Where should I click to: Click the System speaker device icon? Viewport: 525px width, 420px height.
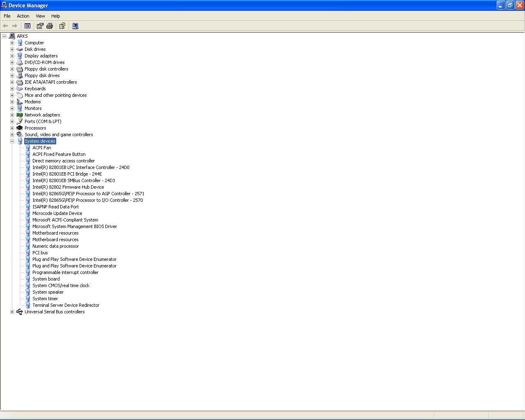[x=28, y=292]
